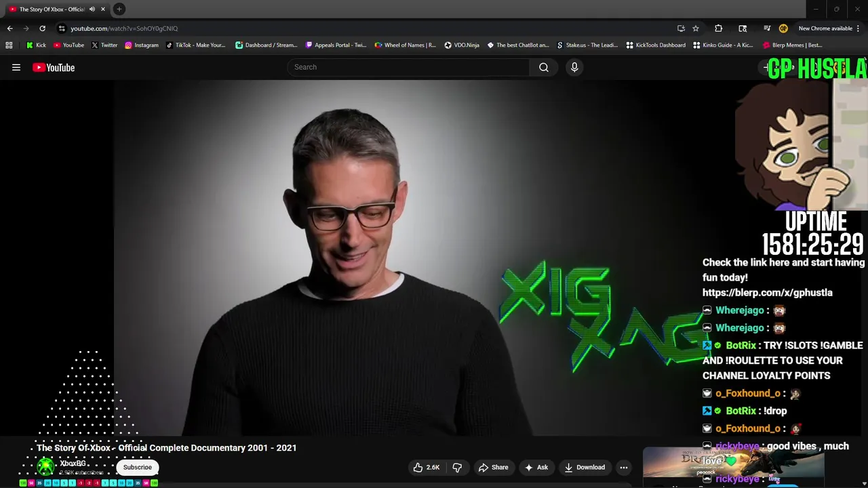Screen dimensions: 868x488
Task: Like the video (2.6K thumbs up)
Action: [x=427, y=467]
